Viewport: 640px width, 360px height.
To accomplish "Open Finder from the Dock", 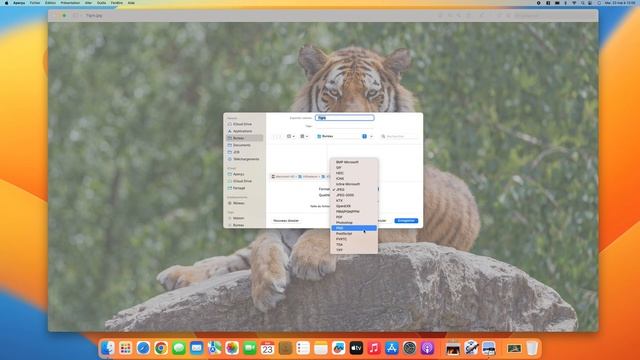I will click(x=108, y=348).
